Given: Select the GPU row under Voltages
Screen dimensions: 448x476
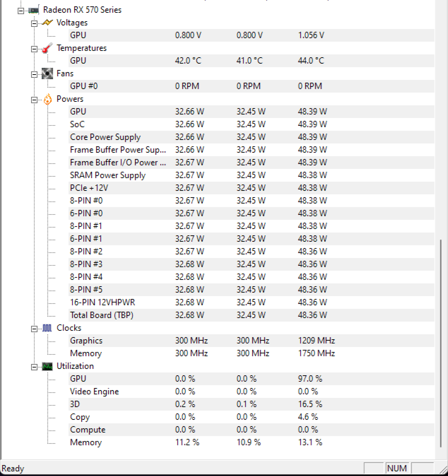Looking at the screenshot, I should point(251,35).
